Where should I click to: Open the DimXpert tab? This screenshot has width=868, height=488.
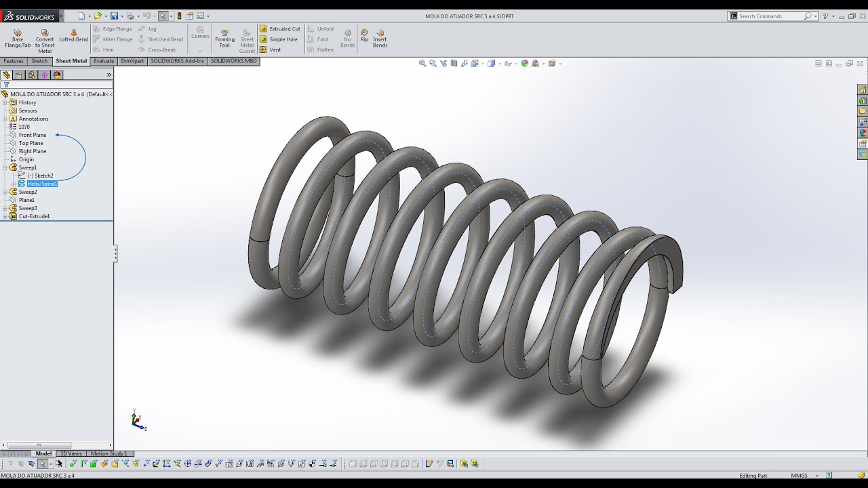pos(132,61)
